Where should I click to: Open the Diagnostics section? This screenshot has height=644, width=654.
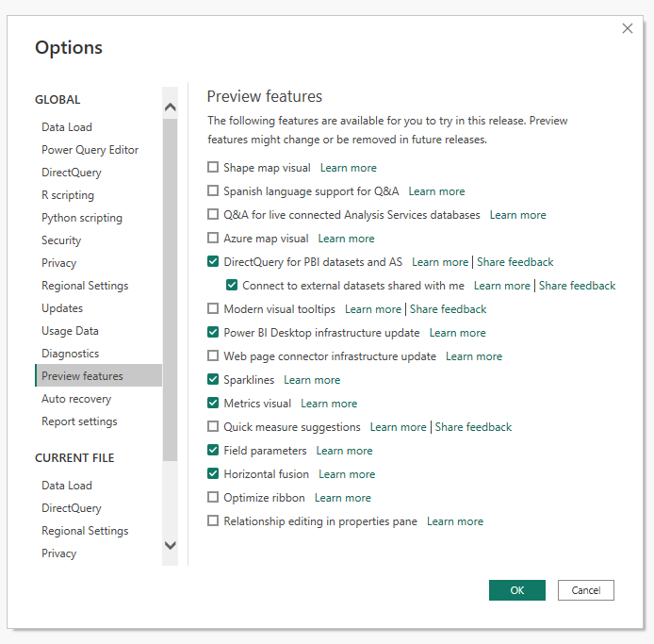click(x=70, y=354)
